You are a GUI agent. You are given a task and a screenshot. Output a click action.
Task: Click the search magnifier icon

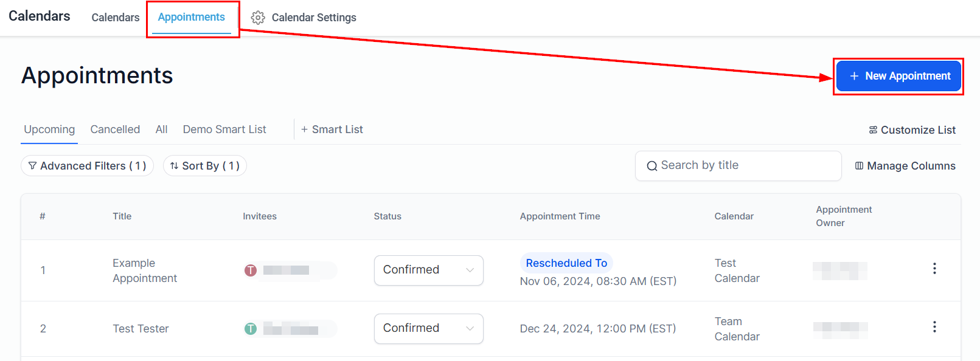[652, 166]
